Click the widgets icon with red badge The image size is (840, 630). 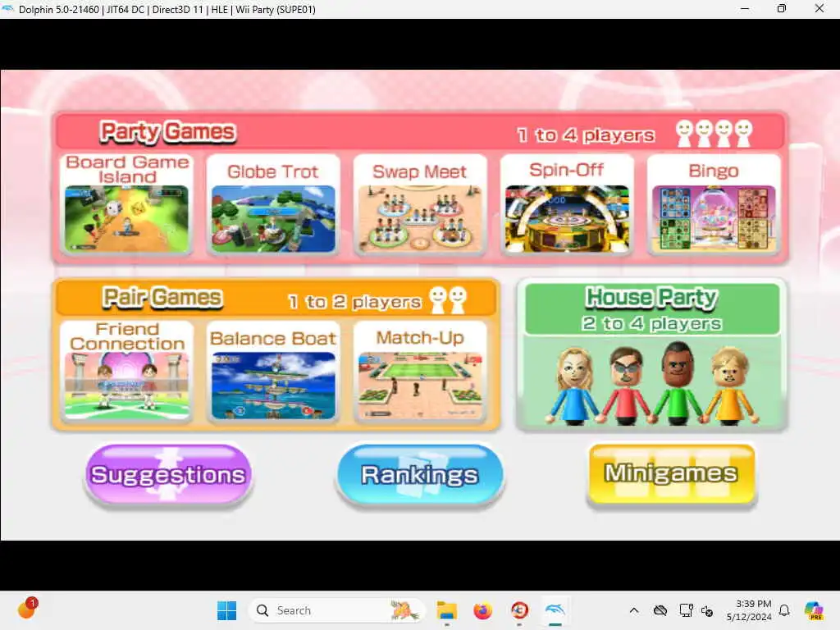pos(27,609)
